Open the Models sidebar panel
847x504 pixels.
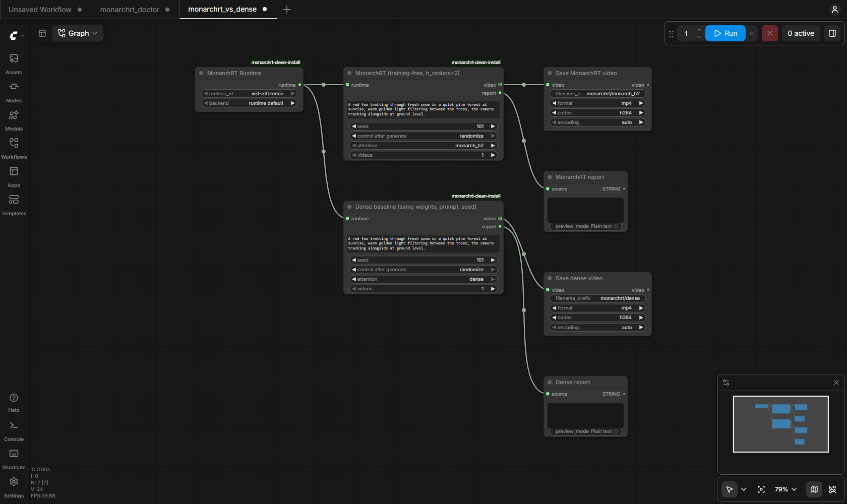tap(14, 120)
